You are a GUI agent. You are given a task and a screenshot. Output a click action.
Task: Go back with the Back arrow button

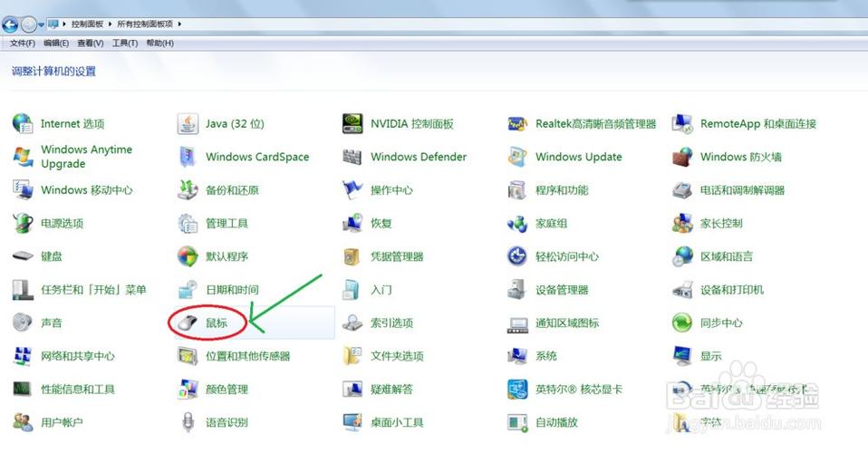click(x=10, y=24)
